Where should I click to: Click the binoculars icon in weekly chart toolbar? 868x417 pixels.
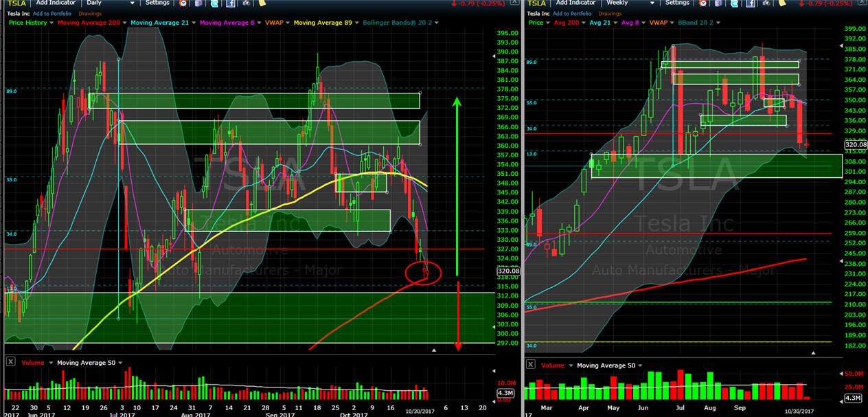click(766, 3)
